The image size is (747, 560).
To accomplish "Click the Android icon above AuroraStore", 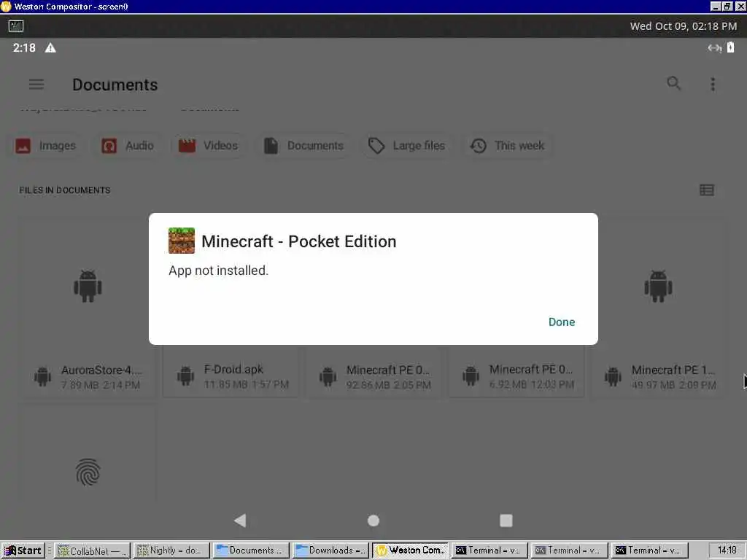I will pyautogui.click(x=88, y=286).
